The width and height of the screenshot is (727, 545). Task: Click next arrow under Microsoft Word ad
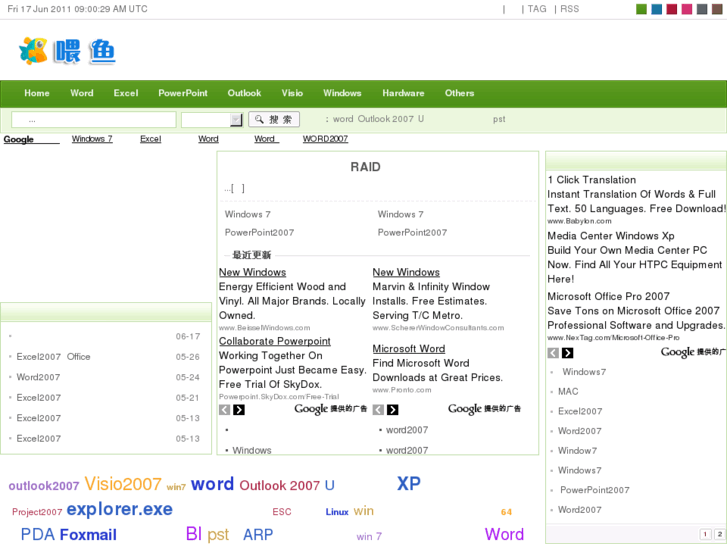393,410
